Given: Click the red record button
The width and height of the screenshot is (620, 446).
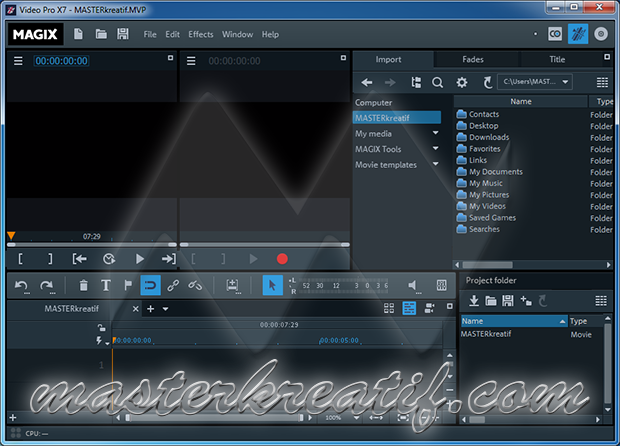Looking at the screenshot, I should [282, 259].
